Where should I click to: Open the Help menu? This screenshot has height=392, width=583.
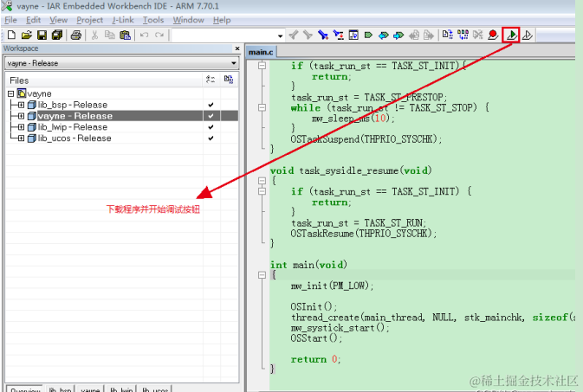222,20
